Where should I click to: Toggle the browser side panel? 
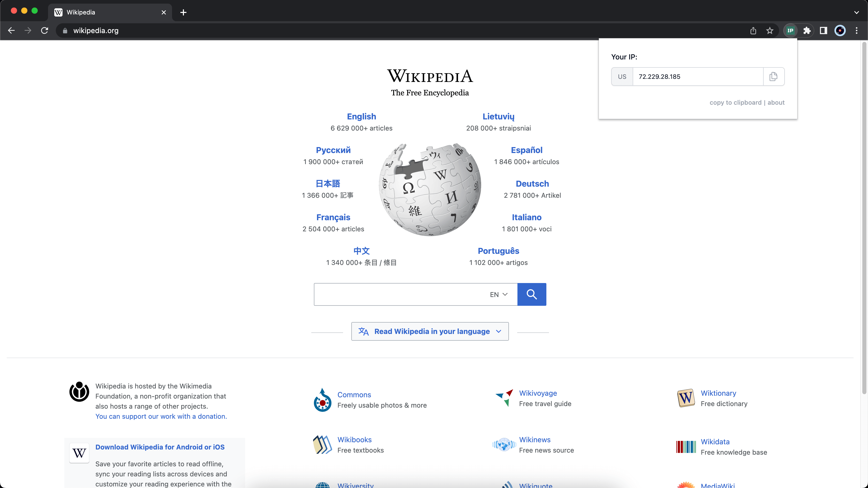[823, 31]
